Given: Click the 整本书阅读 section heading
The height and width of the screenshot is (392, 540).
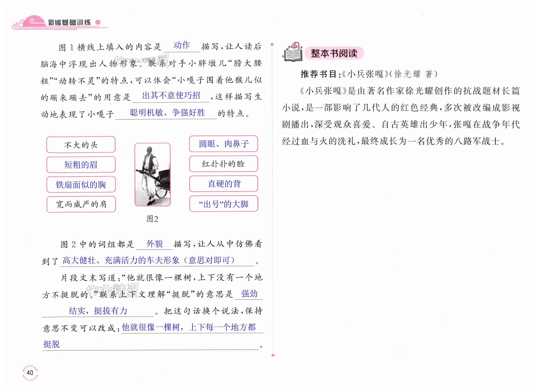Looking at the screenshot, I should (334, 53).
